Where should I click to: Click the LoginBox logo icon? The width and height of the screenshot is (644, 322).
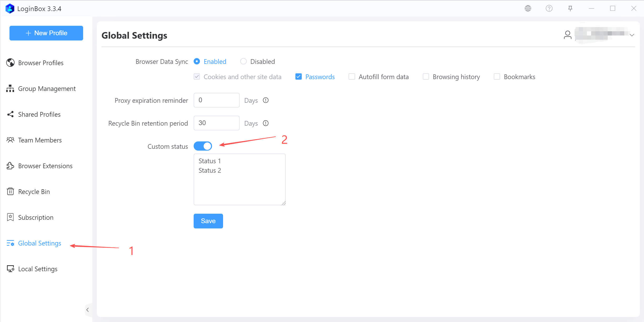pos(10,8)
